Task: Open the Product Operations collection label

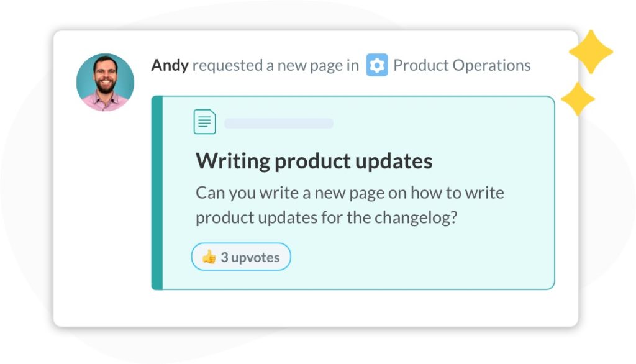Action: coord(462,65)
